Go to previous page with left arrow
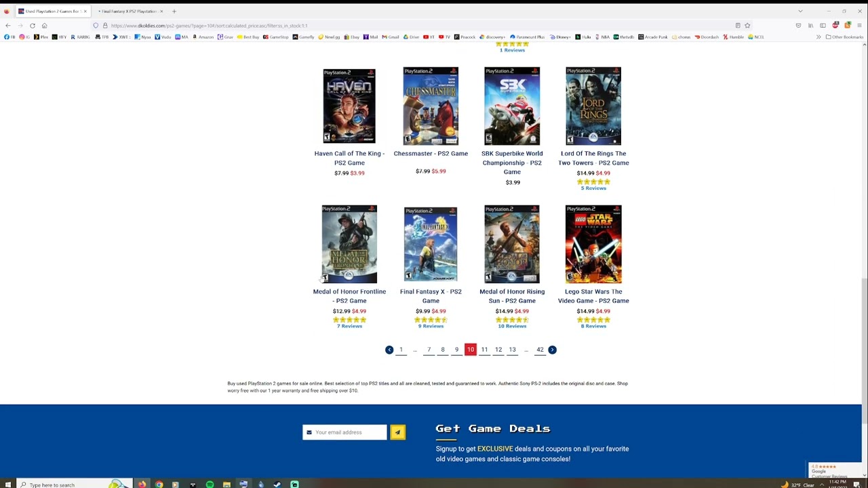This screenshot has width=868, height=488. tap(389, 350)
